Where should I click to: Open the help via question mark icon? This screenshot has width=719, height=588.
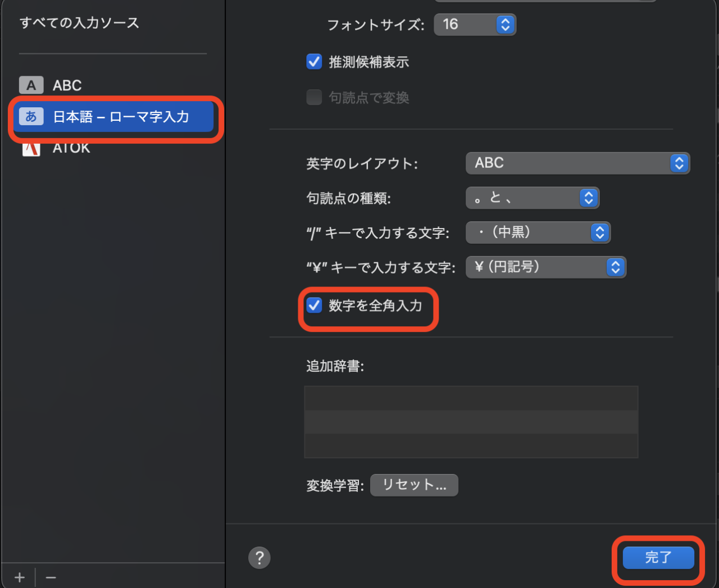tap(259, 558)
